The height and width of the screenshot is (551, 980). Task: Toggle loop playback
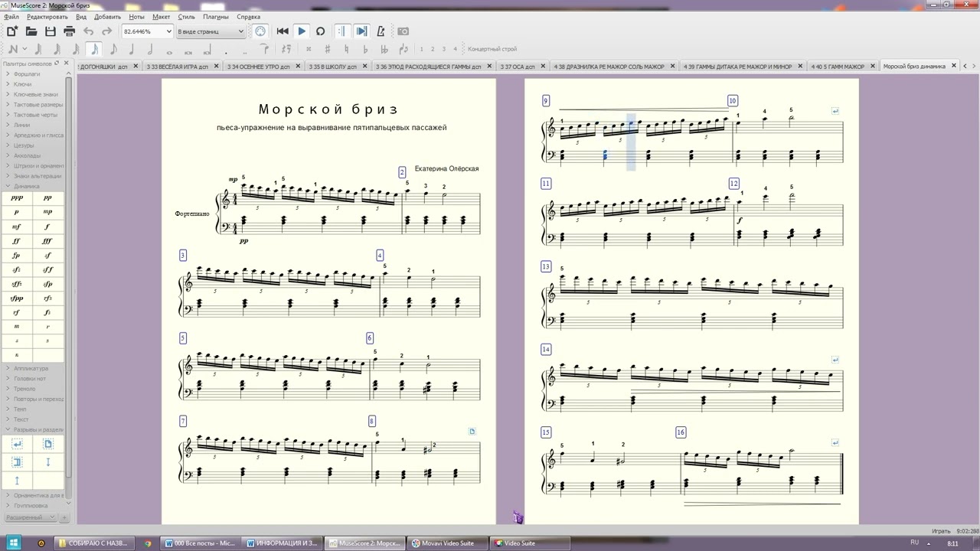tap(321, 31)
